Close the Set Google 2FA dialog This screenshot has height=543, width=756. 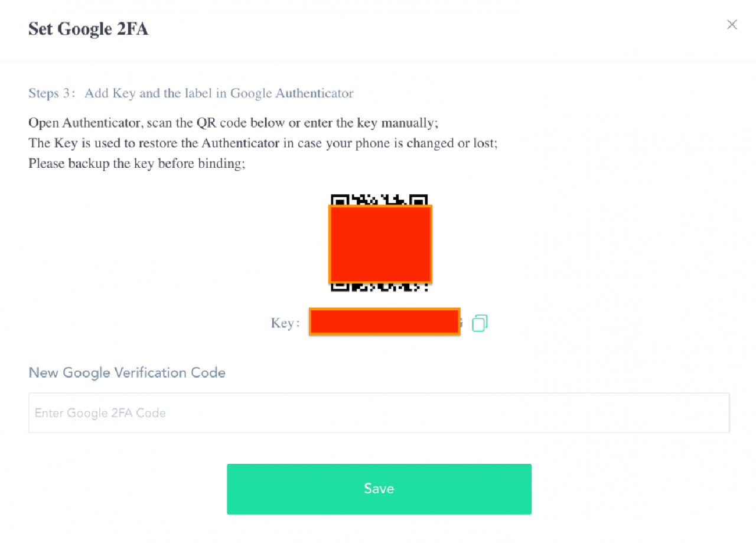pos(732,24)
